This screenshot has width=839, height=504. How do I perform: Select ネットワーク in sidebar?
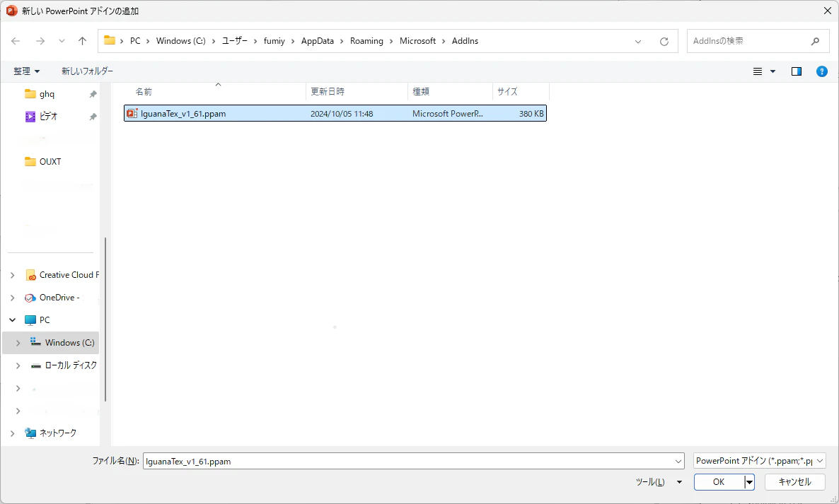(x=51, y=433)
